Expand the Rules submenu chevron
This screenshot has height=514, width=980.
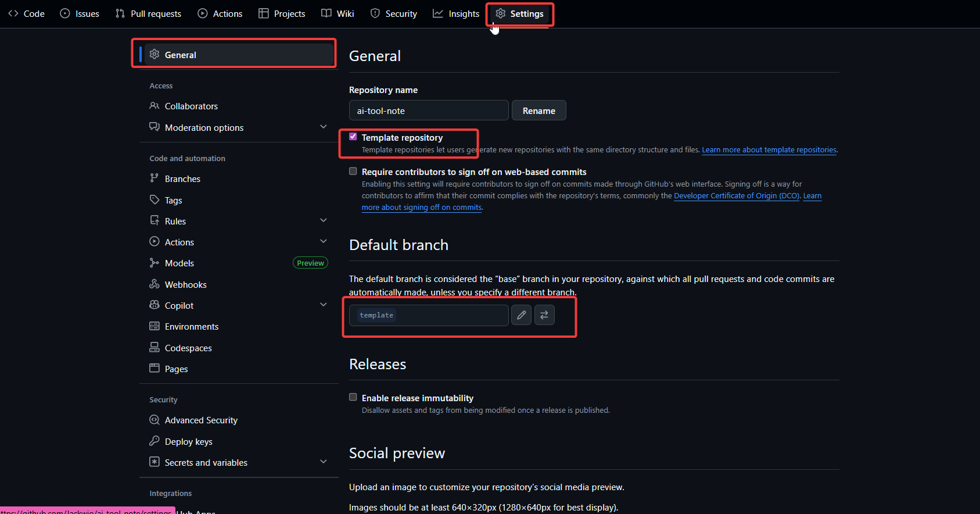click(x=324, y=220)
